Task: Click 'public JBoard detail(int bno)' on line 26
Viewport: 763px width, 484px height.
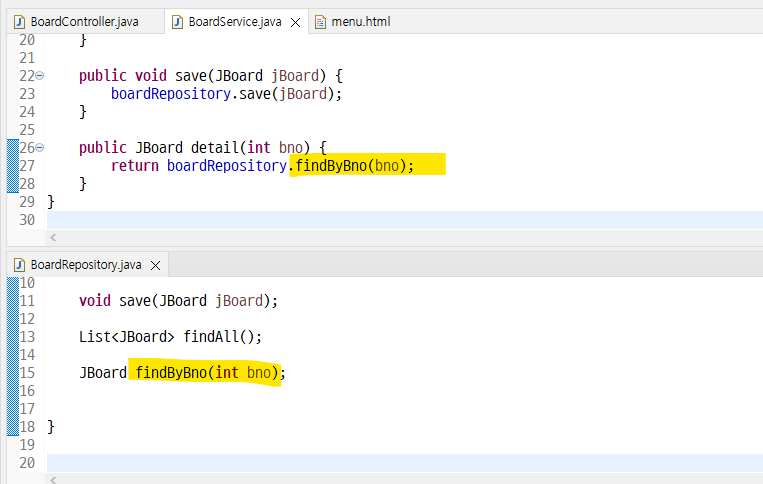Action: coord(194,148)
